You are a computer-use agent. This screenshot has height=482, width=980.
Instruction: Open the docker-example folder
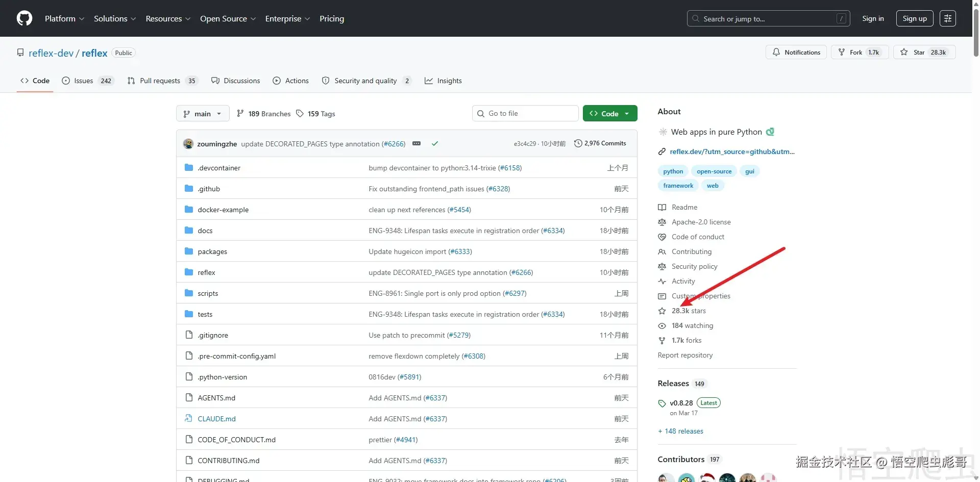[x=223, y=210]
